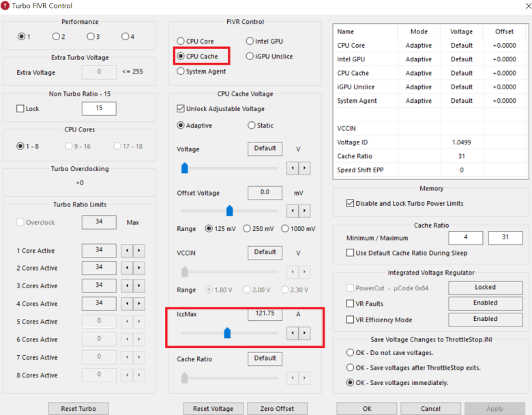Screen dimensions: 532x415
Task: Decrease the 4 Cores Active ratio
Action: point(127,304)
